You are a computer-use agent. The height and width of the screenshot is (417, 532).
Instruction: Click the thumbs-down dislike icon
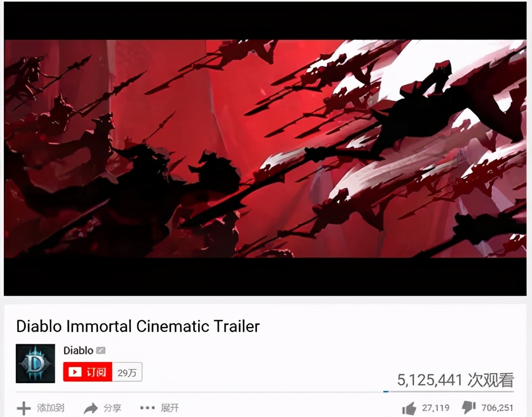[x=469, y=407]
